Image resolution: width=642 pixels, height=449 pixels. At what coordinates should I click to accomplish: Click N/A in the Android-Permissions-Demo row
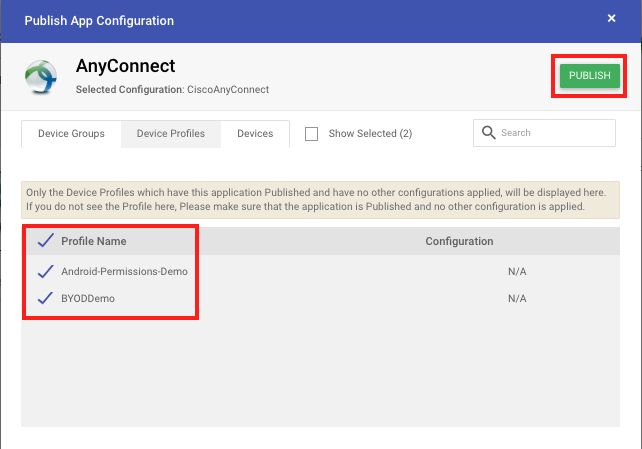[x=517, y=271]
